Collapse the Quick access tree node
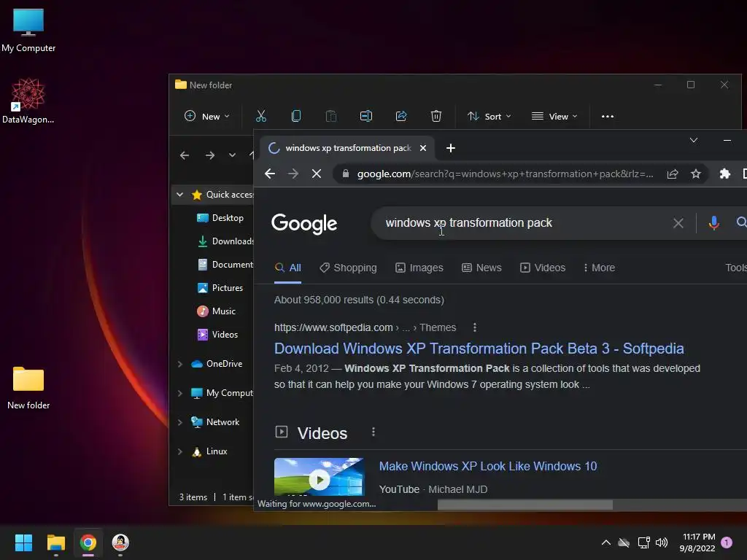747x560 pixels. click(x=179, y=194)
